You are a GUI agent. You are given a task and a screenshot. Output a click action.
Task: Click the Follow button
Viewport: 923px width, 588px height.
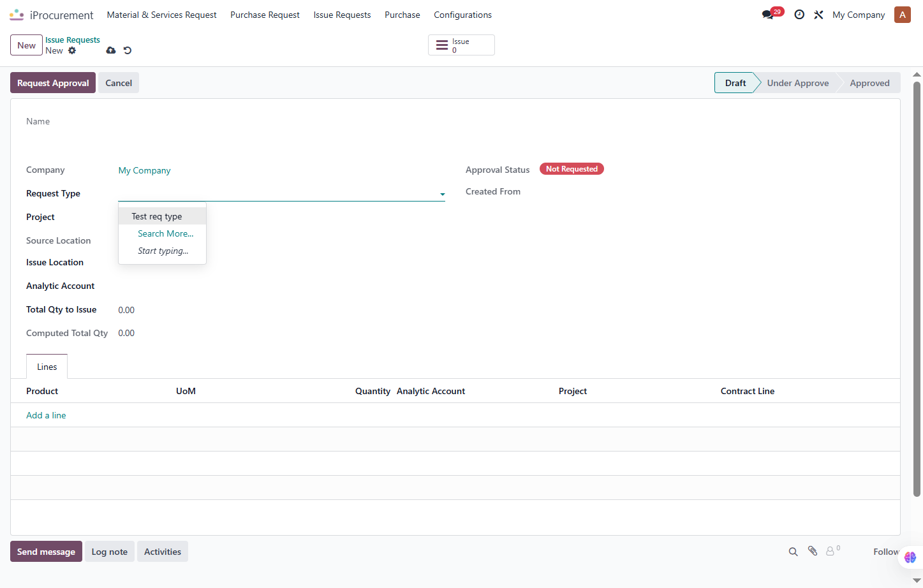(886, 552)
